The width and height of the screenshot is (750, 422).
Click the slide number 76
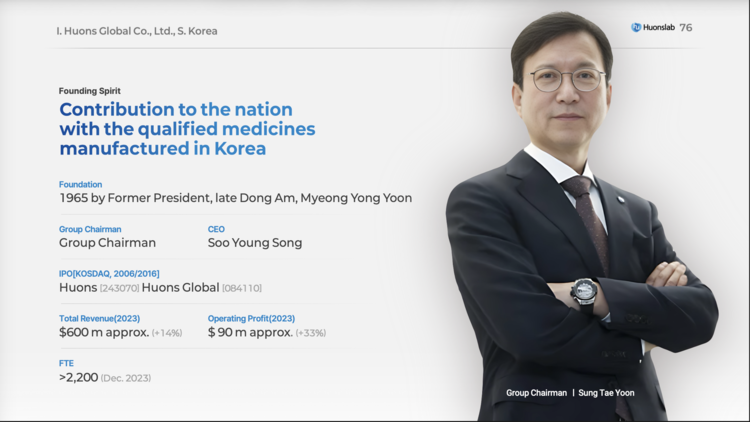pos(685,28)
